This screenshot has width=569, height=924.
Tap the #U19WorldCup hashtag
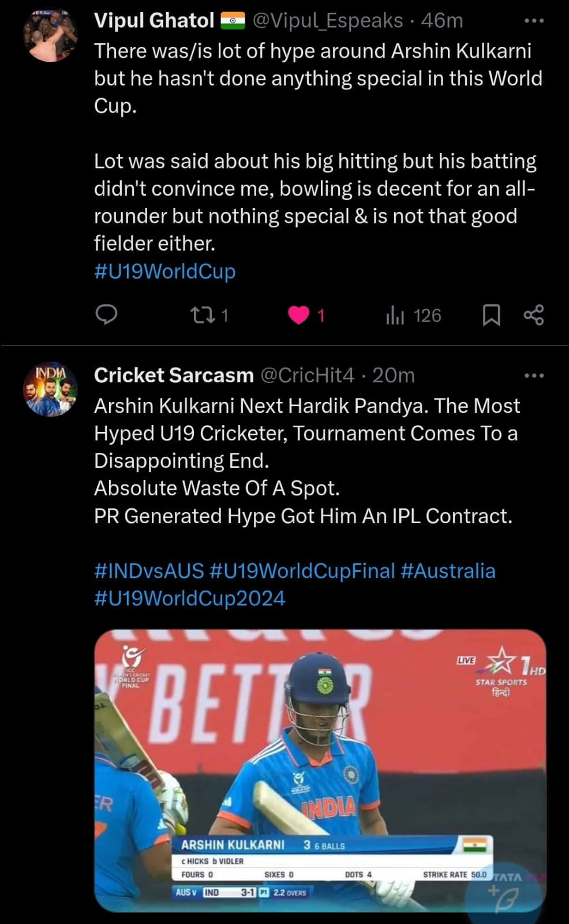pyautogui.click(x=164, y=271)
